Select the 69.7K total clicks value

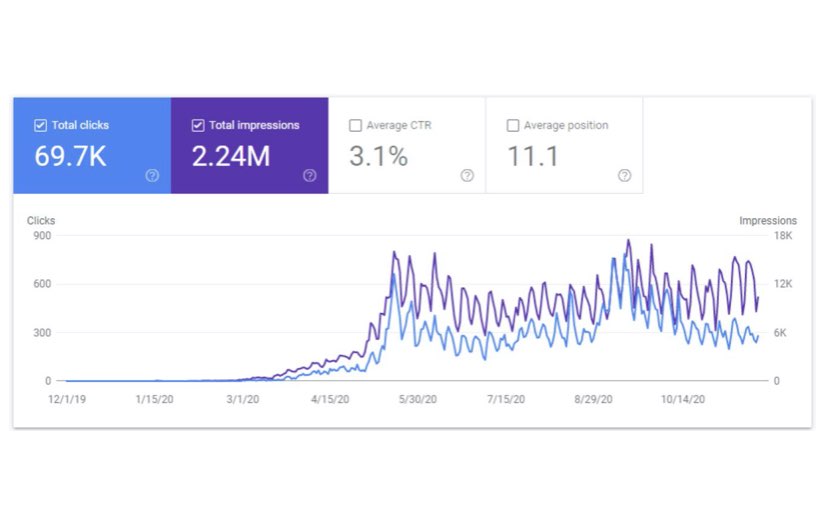tap(71, 156)
